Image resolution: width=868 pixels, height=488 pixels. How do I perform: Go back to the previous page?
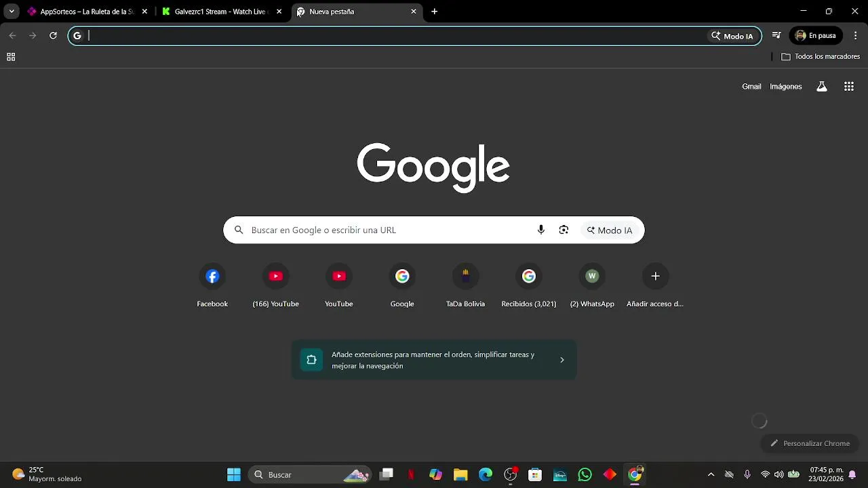12,36
